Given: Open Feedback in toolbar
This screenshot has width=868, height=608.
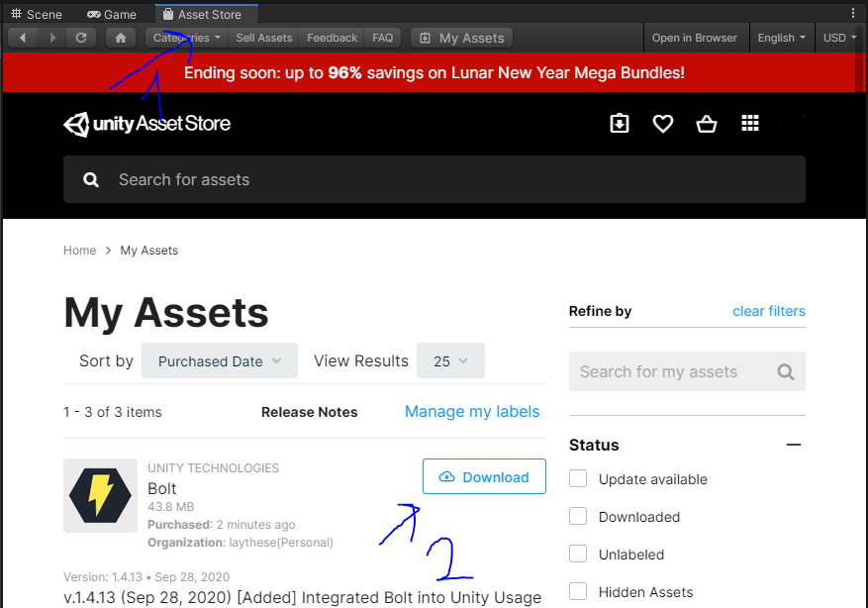Looking at the screenshot, I should point(333,38).
